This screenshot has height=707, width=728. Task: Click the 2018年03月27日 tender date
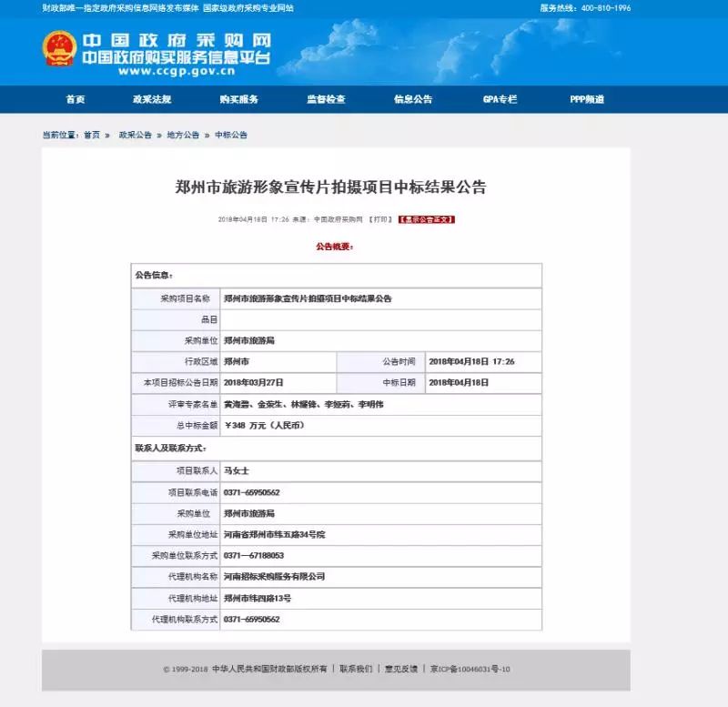coord(254,382)
